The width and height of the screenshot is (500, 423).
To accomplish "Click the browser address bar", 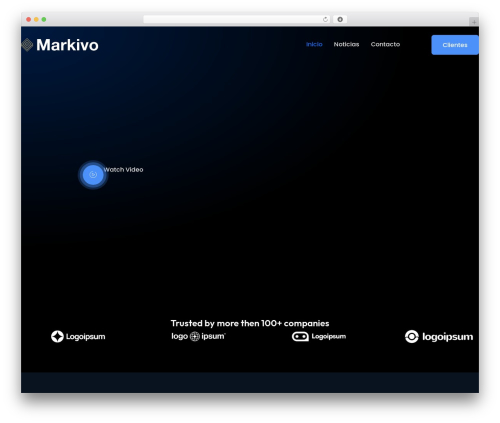I will pos(237,20).
